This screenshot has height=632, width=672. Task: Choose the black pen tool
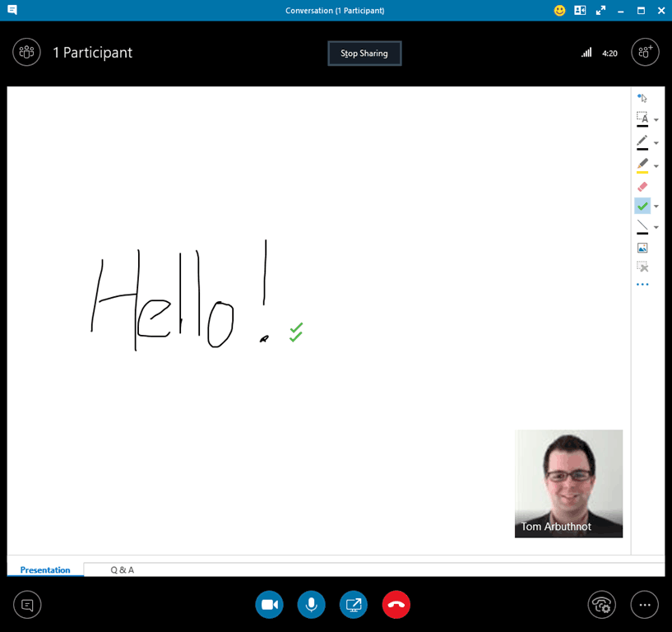pyautogui.click(x=642, y=141)
